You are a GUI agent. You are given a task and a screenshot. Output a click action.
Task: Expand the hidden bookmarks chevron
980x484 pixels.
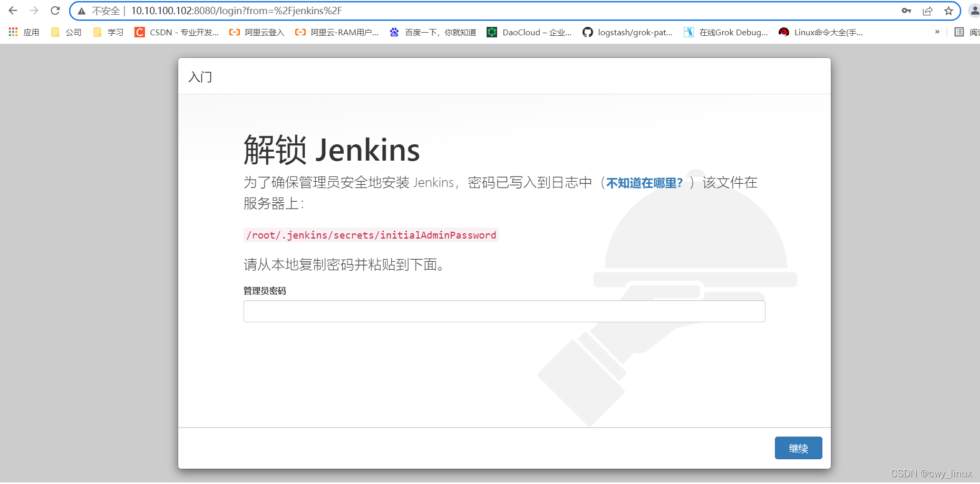pyautogui.click(x=937, y=32)
